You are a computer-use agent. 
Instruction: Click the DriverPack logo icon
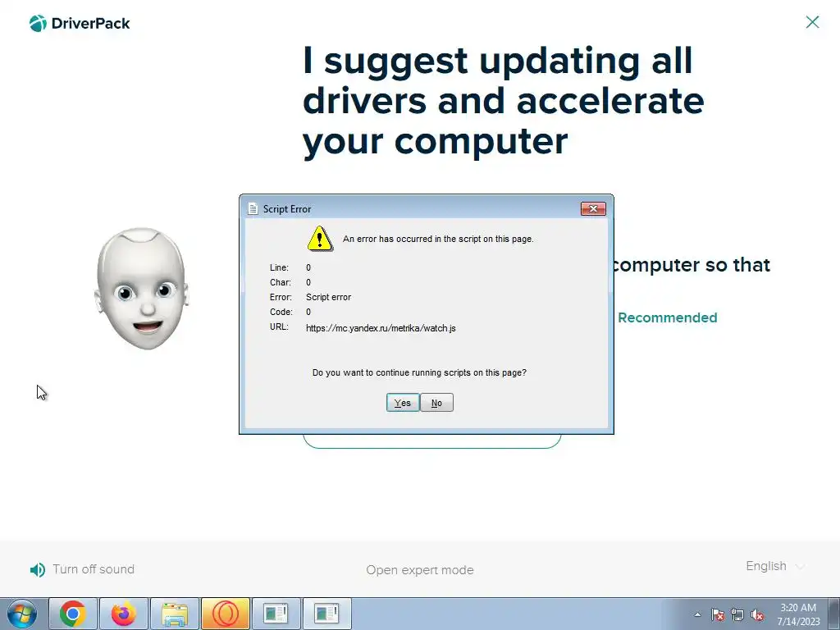click(38, 24)
